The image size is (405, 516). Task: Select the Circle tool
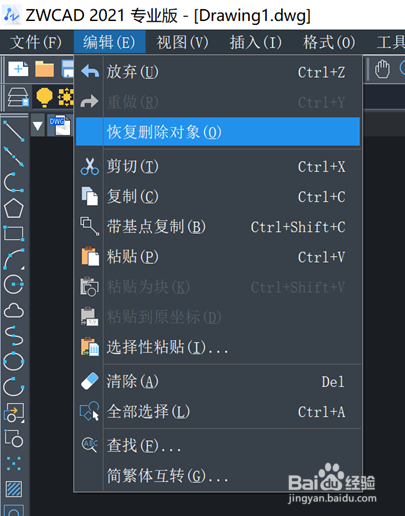pos(14,284)
